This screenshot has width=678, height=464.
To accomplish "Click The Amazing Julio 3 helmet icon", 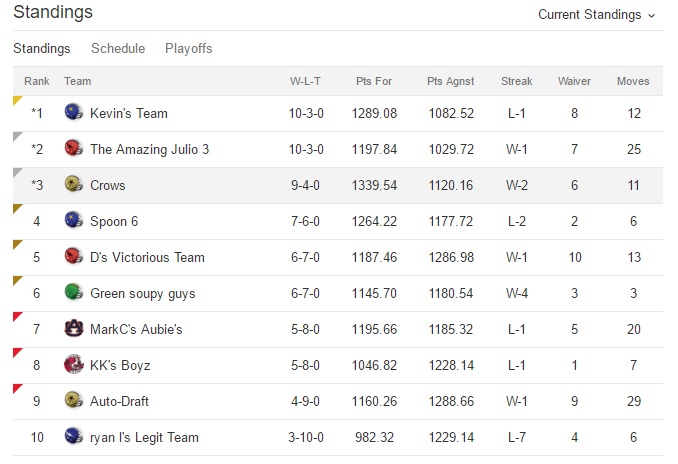I will [73, 149].
